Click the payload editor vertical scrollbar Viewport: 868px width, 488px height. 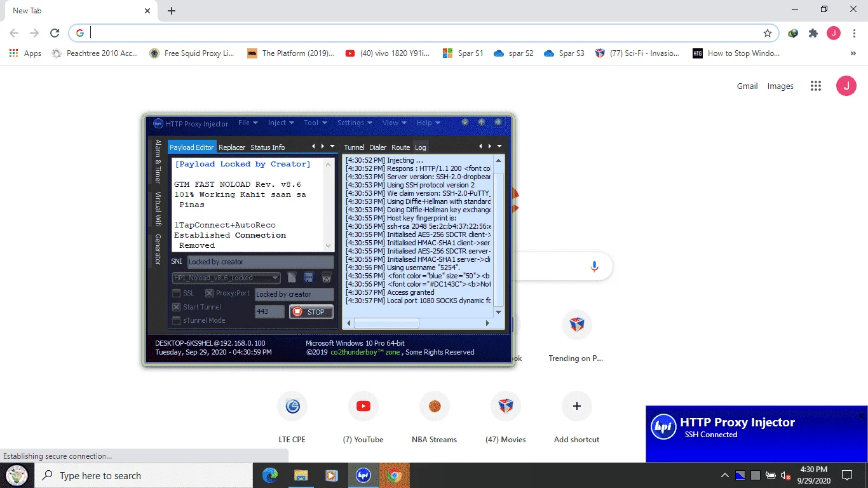pyautogui.click(x=329, y=205)
